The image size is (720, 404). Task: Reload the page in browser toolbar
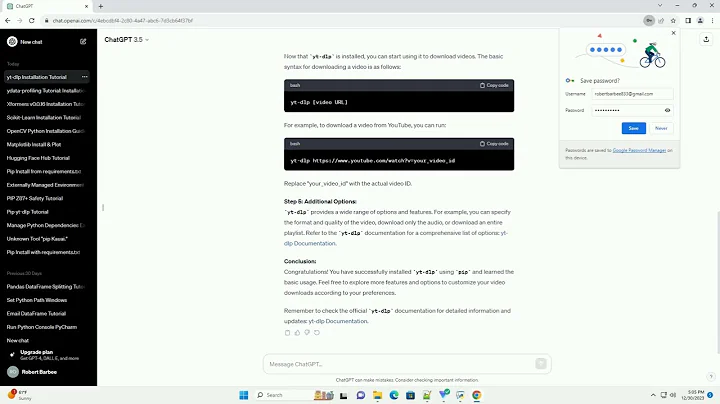[x=32, y=21]
